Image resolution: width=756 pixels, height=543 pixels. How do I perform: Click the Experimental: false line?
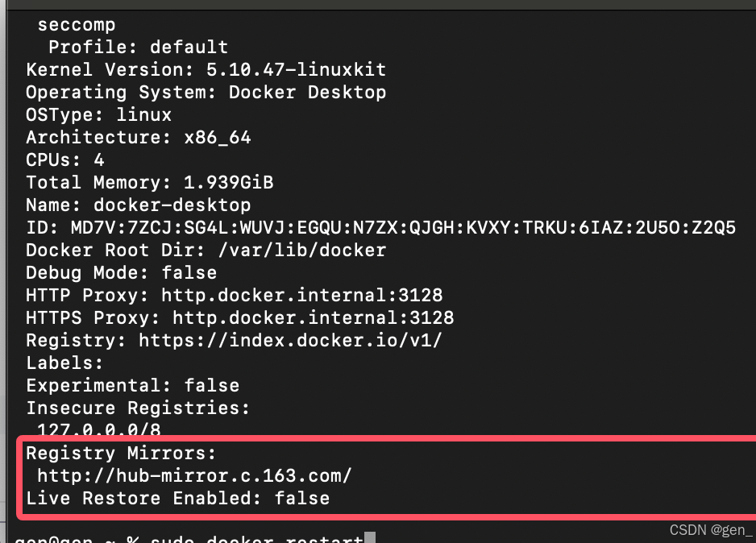coord(132,385)
